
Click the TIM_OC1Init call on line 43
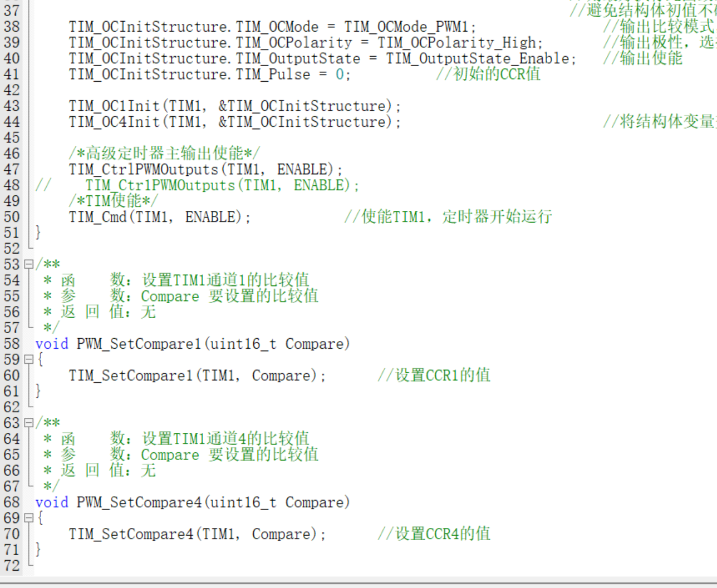(x=234, y=106)
